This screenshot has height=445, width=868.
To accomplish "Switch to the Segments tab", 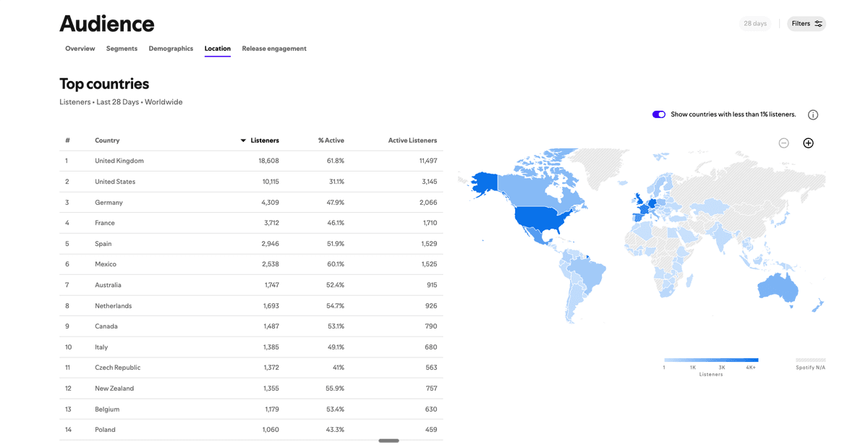I will click(x=122, y=48).
